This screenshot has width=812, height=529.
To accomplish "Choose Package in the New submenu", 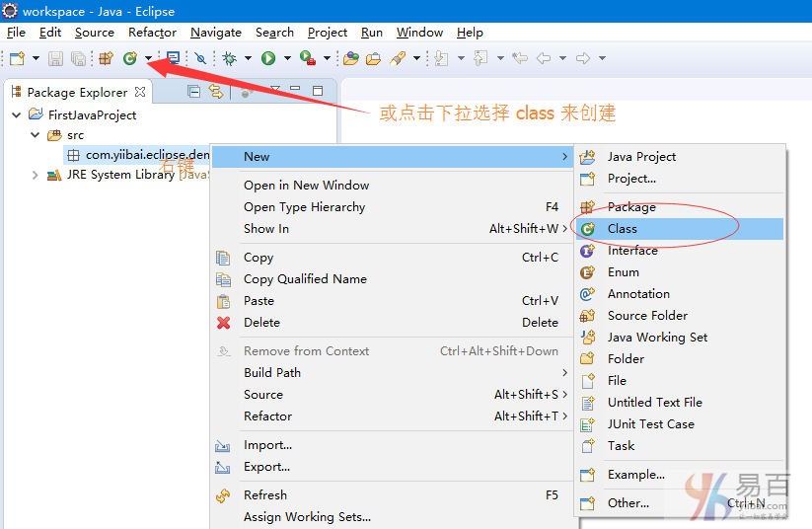I will pyautogui.click(x=680, y=206).
